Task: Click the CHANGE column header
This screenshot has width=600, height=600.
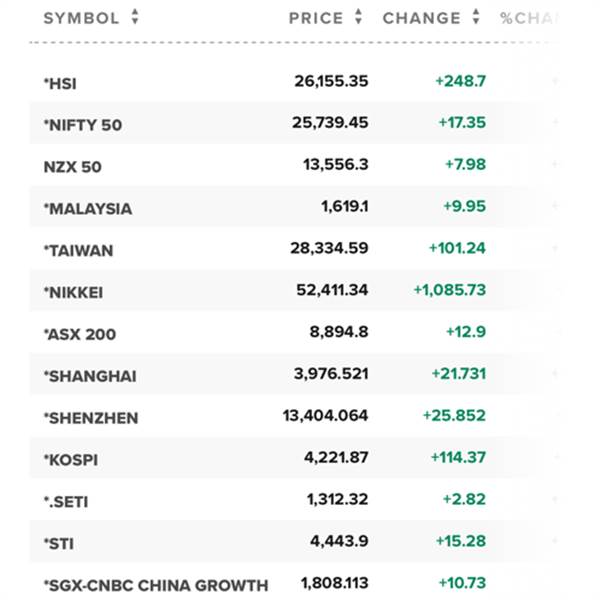Action: (422, 18)
